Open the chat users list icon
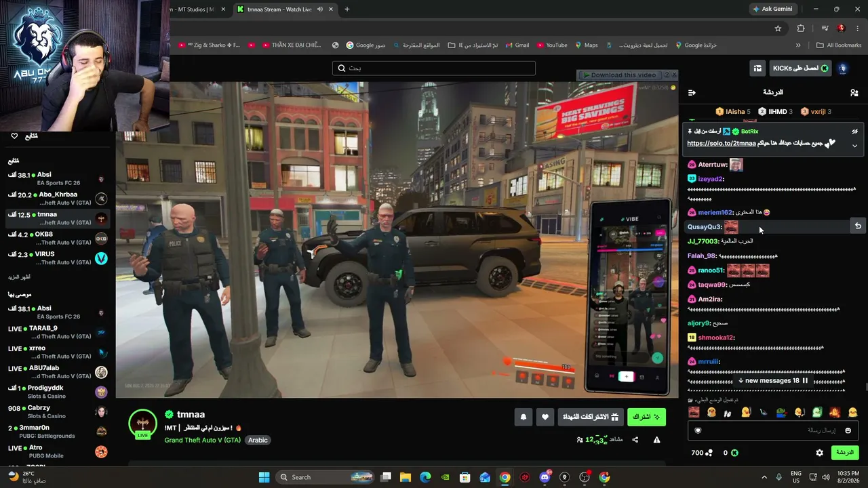This screenshot has width=868, height=488. click(854, 92)
